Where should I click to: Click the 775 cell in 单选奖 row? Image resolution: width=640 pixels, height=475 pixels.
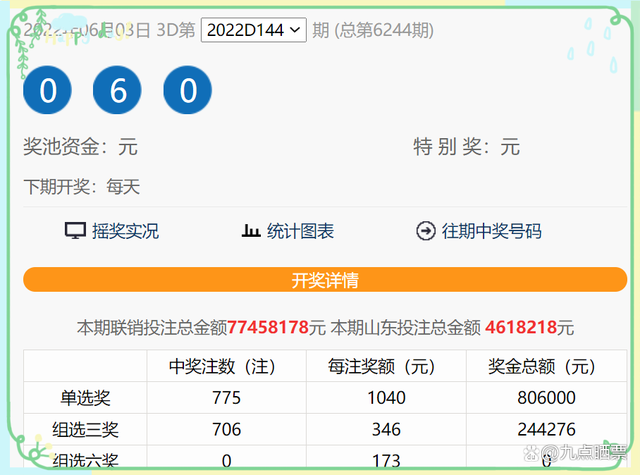click(x=227, y=397)
